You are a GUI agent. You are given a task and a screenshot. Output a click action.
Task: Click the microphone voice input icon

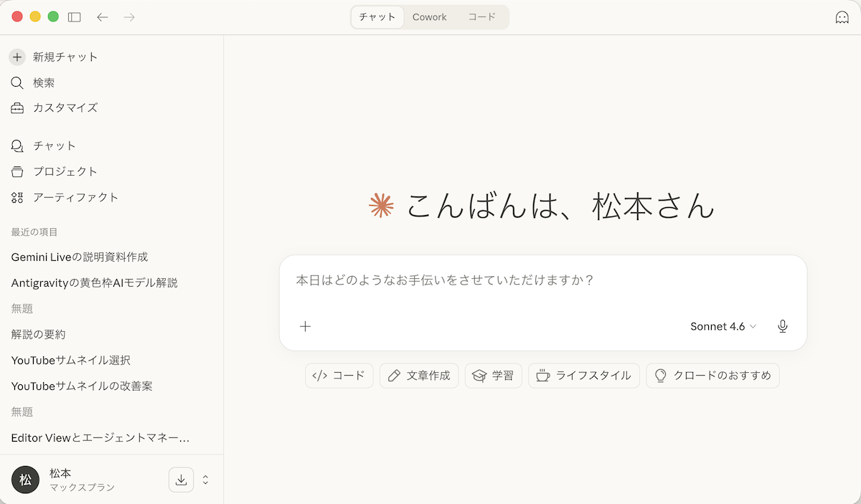pos(783,326)
